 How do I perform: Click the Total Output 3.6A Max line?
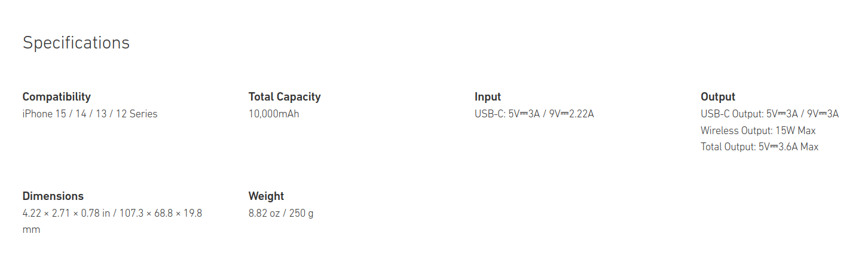(x=759, y=147)
